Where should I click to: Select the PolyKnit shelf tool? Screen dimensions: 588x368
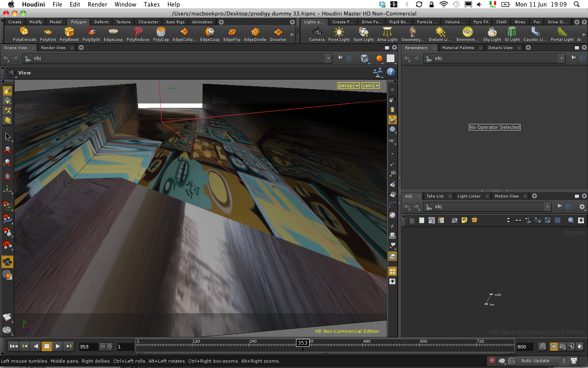point(48,34)
